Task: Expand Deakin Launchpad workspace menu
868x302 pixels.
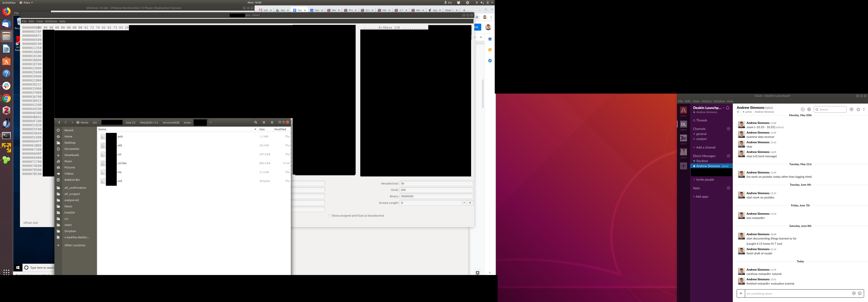Action: coord(708,108)
